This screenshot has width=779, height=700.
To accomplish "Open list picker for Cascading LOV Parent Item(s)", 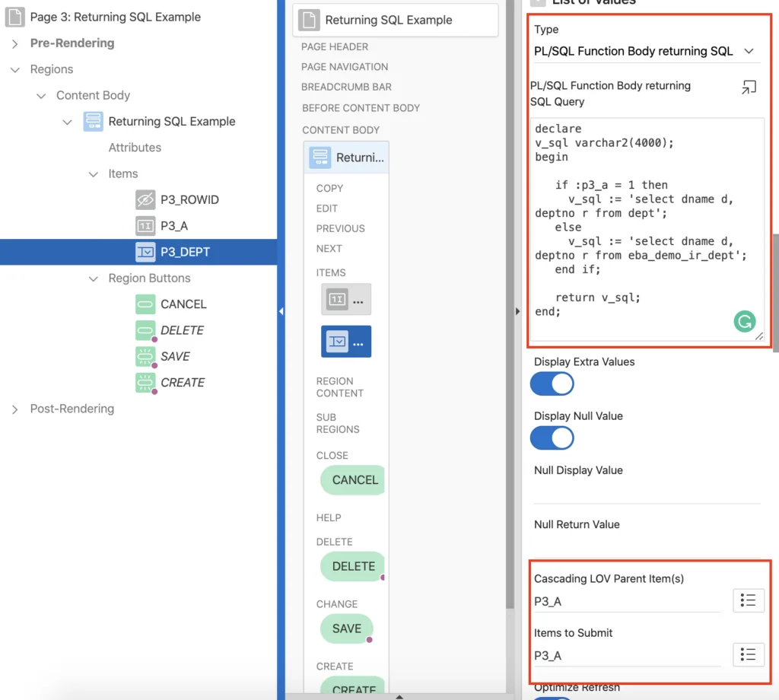I will pos(749,600).
